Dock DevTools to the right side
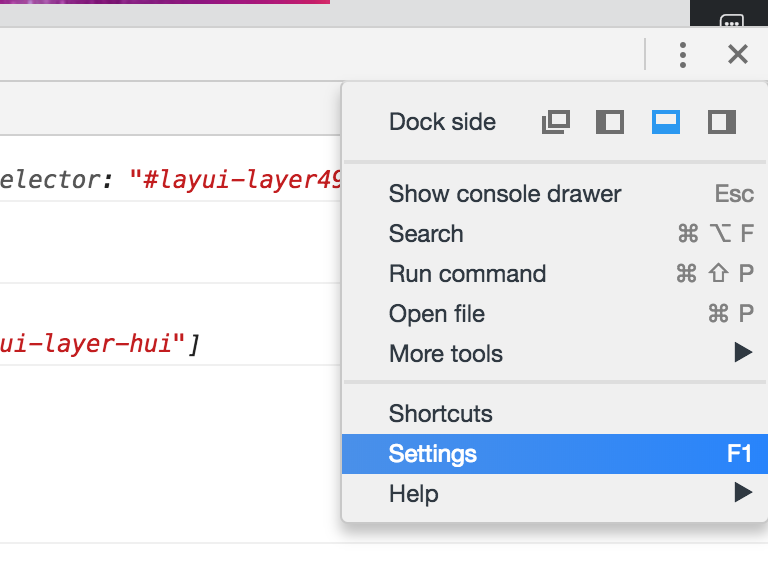The width and height of the screenshot is (768, 566). tap(722, 122)
